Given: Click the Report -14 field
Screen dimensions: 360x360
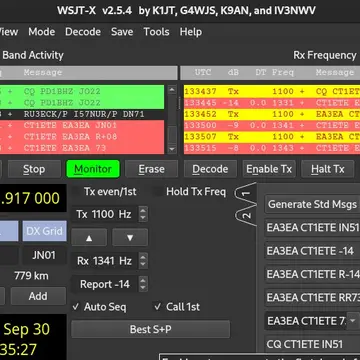Looking at the screenshot, I should 104,284.
